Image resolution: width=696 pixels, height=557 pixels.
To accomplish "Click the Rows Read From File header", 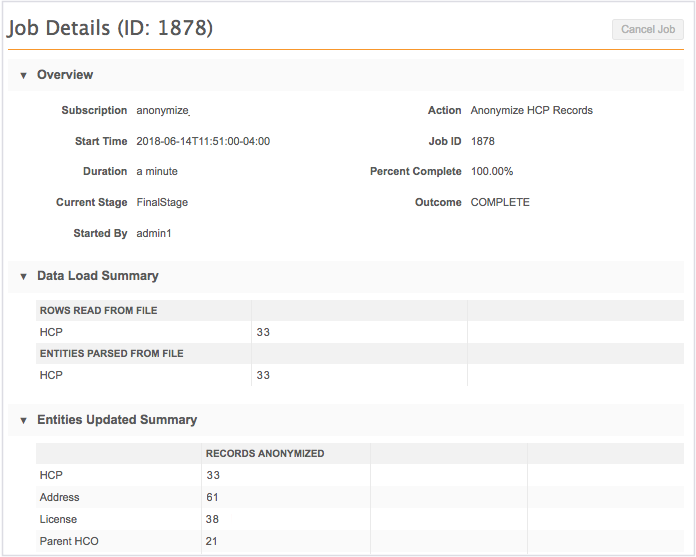I will point(98,311).
